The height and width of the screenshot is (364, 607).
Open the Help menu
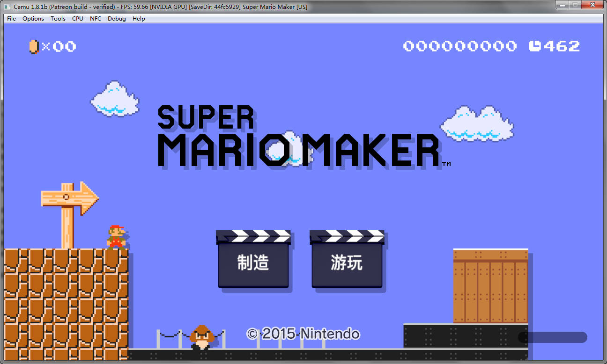click(139, 19)
